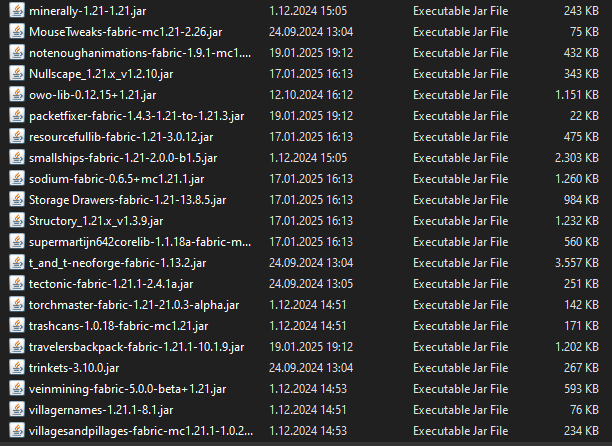612x446 pixels.
Task: Click the icon next to tectonic-fabric-1.21.1-2.4.1a.jar
Action: [16, 283]
